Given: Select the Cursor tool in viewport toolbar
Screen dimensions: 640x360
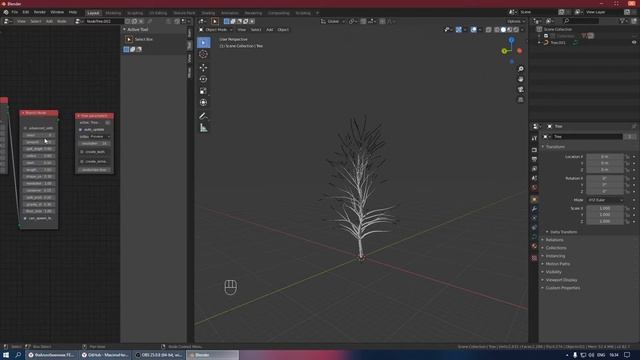Looking at the screenshot, I should pos(203,54).
